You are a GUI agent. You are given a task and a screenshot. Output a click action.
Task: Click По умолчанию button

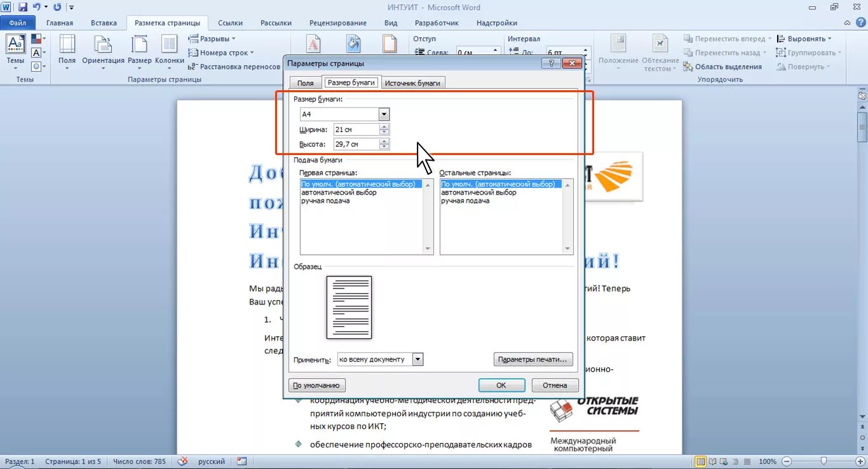pos(317,385)
